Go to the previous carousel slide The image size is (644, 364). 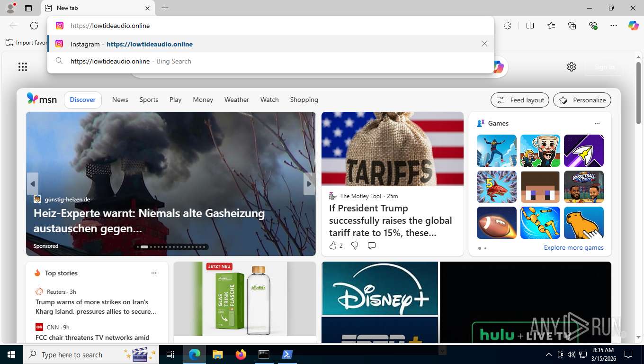[33, 184]
